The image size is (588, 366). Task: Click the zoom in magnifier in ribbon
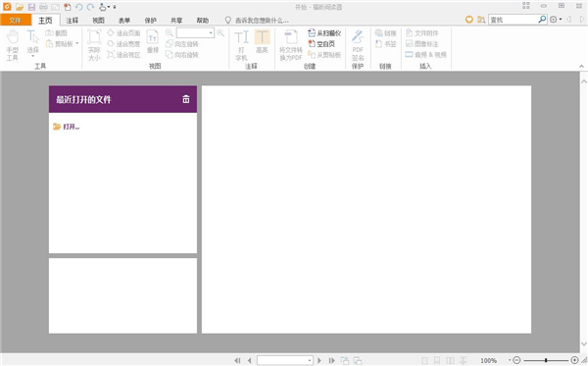point(220,33)
